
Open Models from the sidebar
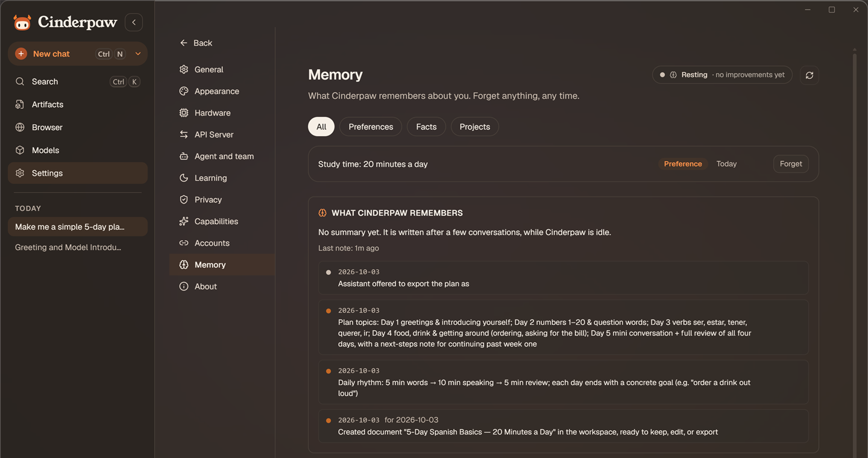[78, 150]
